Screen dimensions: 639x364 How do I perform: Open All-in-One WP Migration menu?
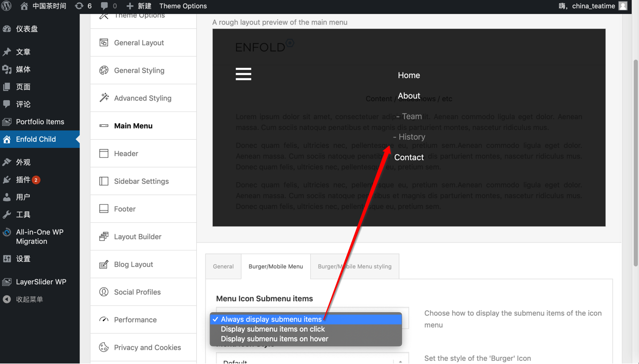pos(40,237)
